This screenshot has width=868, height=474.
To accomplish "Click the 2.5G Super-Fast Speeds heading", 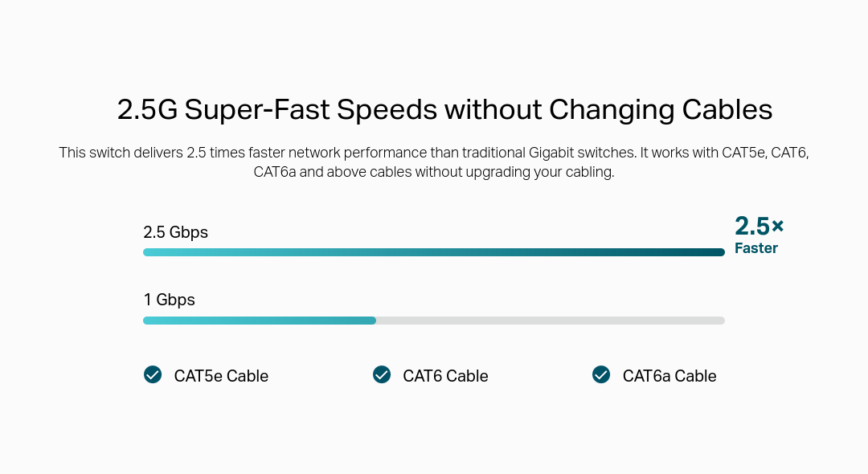I will [x=444, y=109].
